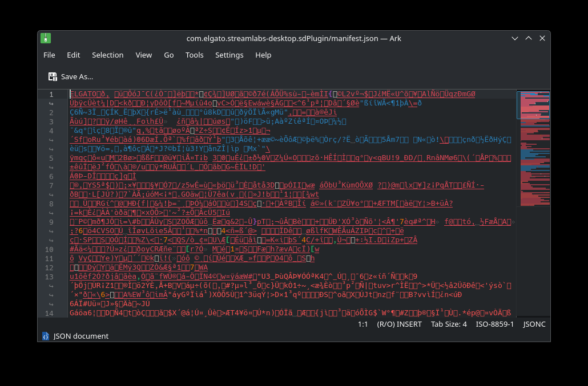Open the Tools menu

[194, 55]
